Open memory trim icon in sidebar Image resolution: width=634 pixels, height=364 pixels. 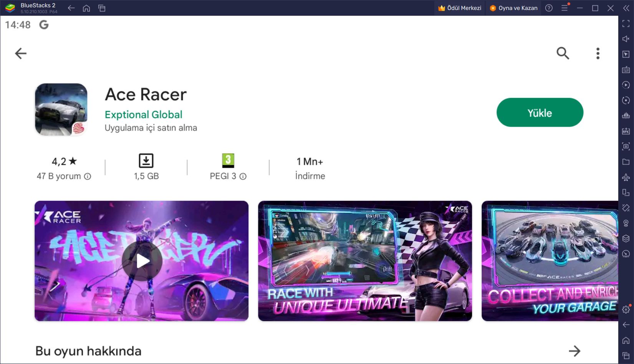tap(626, 116)
